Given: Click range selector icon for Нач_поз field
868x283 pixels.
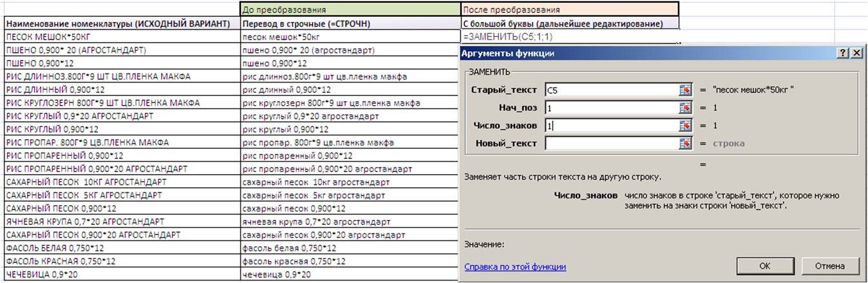Looking at the screenshot, I should tap(684, 108).
